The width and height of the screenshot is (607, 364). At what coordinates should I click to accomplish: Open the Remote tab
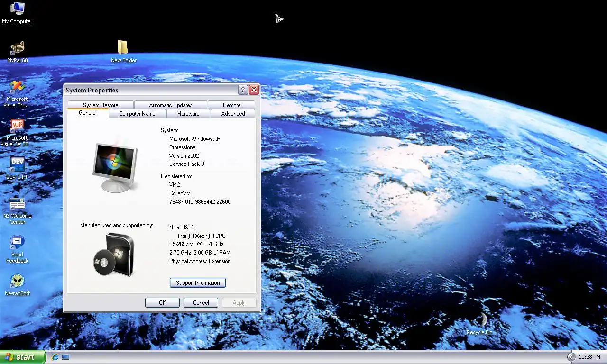tap(232, 105)
